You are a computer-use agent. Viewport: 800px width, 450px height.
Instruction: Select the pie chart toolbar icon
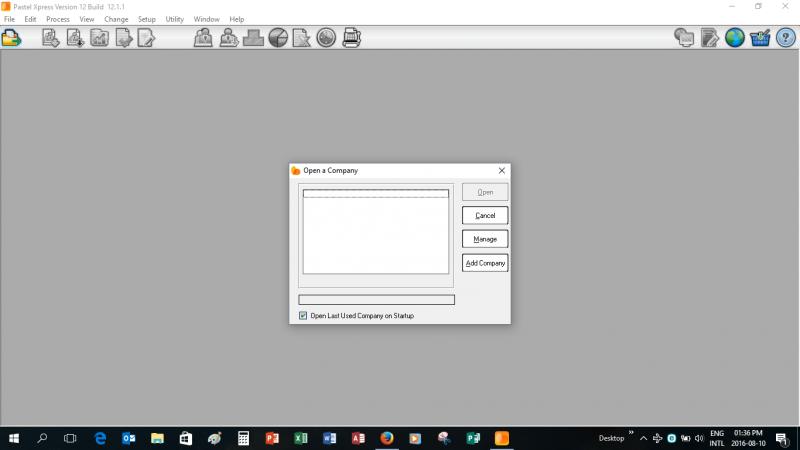tap(278, 38)
